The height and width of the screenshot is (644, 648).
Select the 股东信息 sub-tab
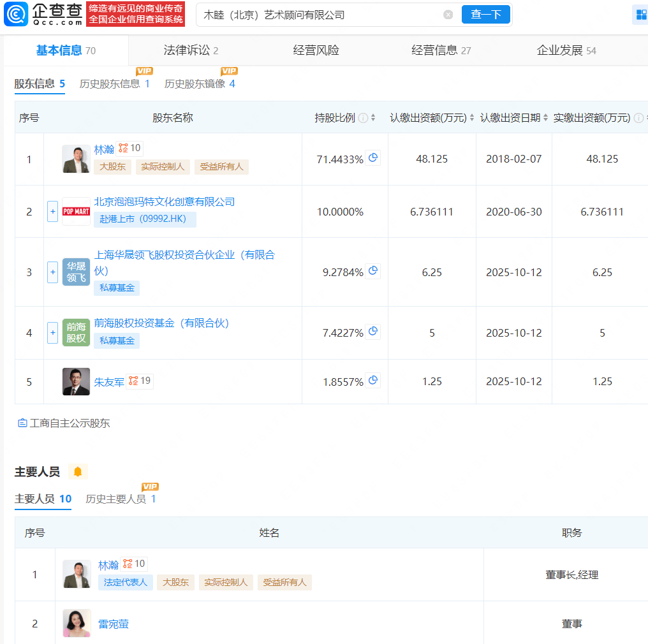pyautogui.click(x=40, y=84)
